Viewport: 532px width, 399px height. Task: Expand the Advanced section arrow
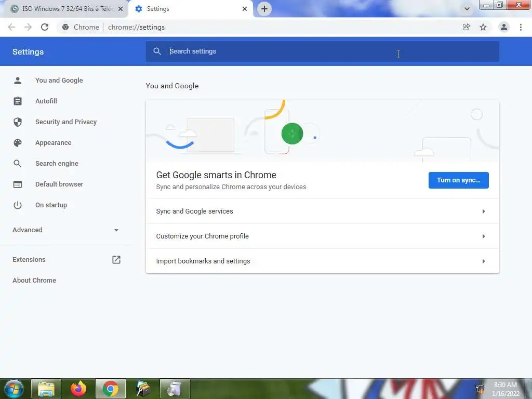pos(116,230)
